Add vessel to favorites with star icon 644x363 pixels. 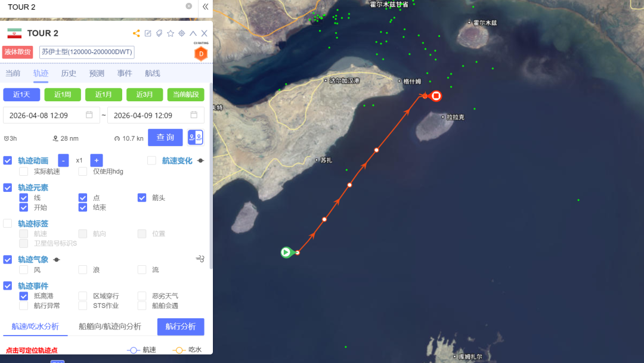click(171, 33)
